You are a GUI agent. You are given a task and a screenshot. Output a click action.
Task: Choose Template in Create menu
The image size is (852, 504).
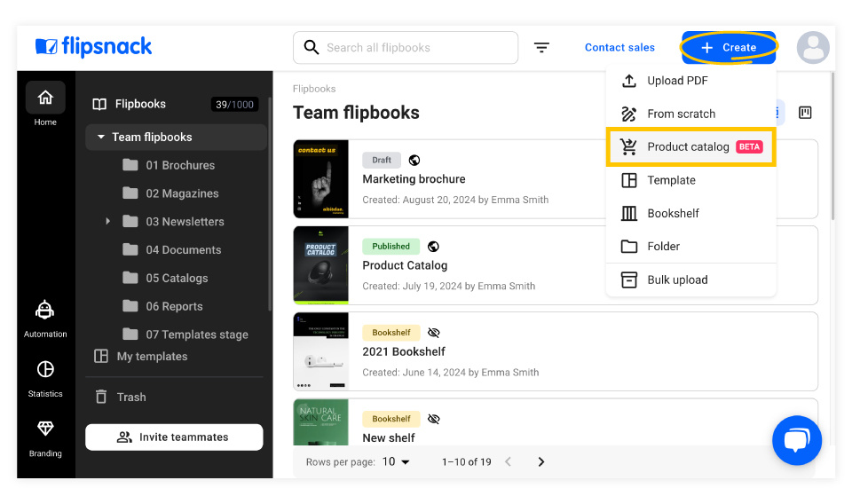(x=690, y=180)
